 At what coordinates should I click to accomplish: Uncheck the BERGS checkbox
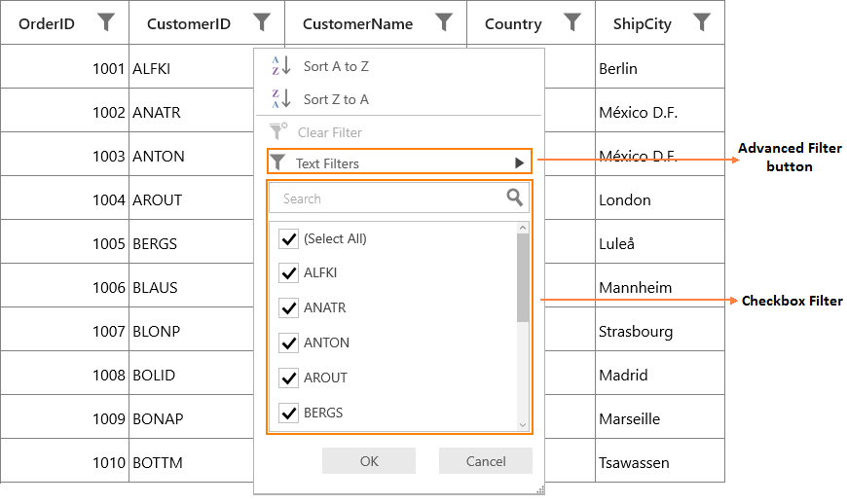pyautogui.click(x=289, y=414)
